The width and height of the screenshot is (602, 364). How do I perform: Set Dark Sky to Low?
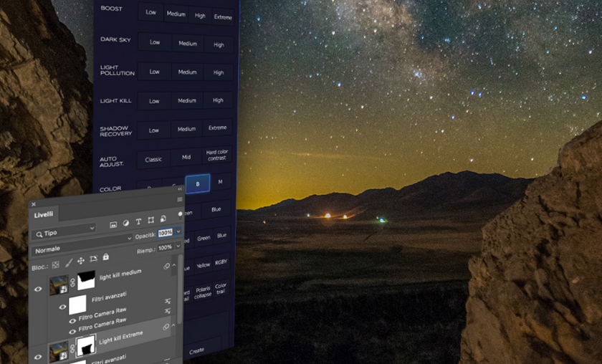tap(155, 42)
